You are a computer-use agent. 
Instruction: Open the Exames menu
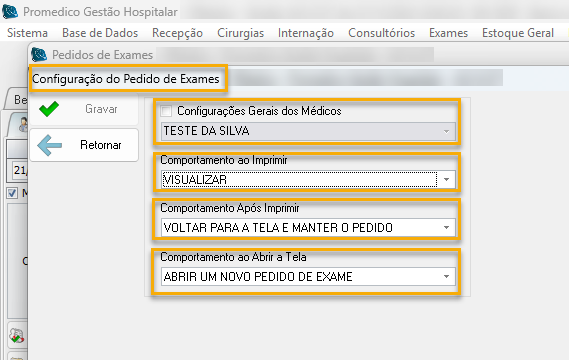tap(448, 33)
